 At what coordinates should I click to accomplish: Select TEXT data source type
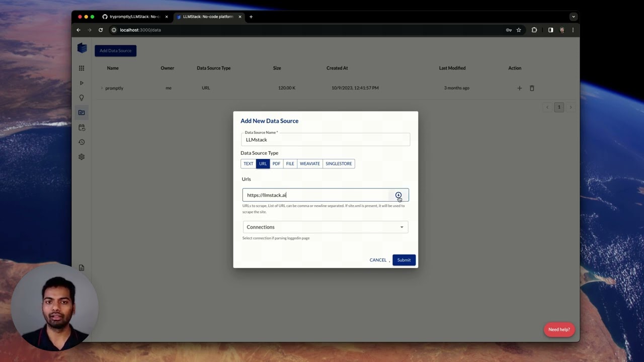(x=249, y=163)
